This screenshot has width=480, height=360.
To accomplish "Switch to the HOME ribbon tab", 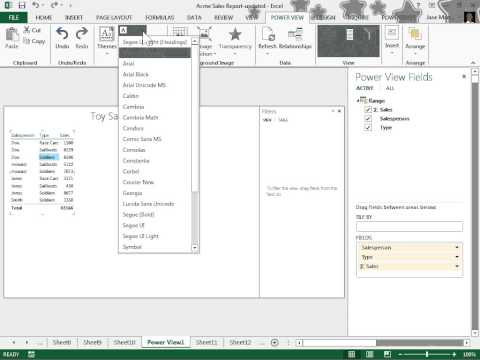I will (x=44, y=18).
